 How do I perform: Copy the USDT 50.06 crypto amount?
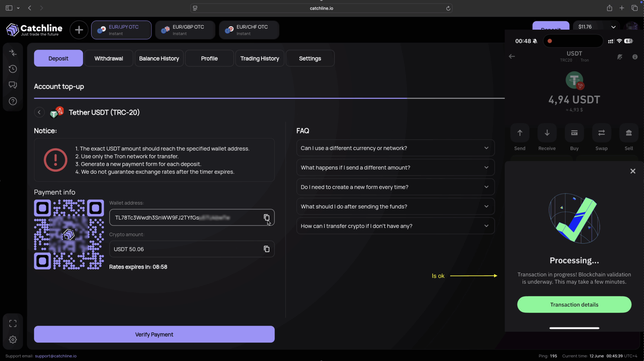pyautogui.click(x=266, y=249)
